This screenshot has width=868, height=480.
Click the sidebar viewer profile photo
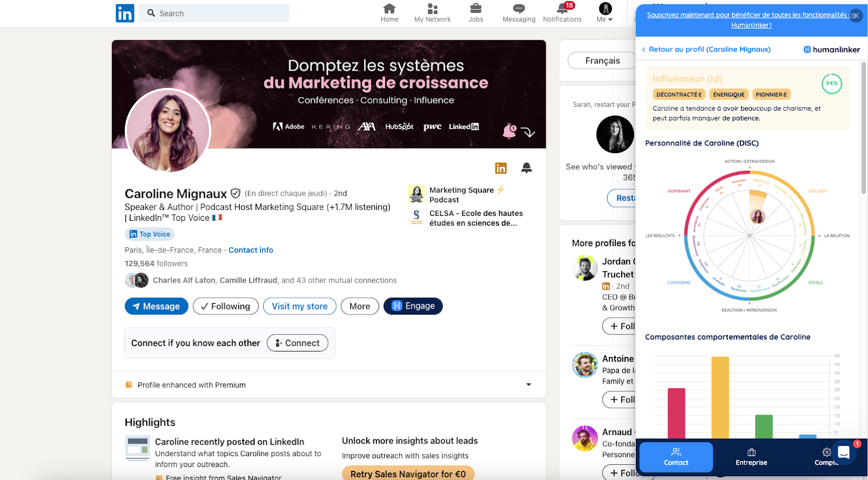coord(615,135)
